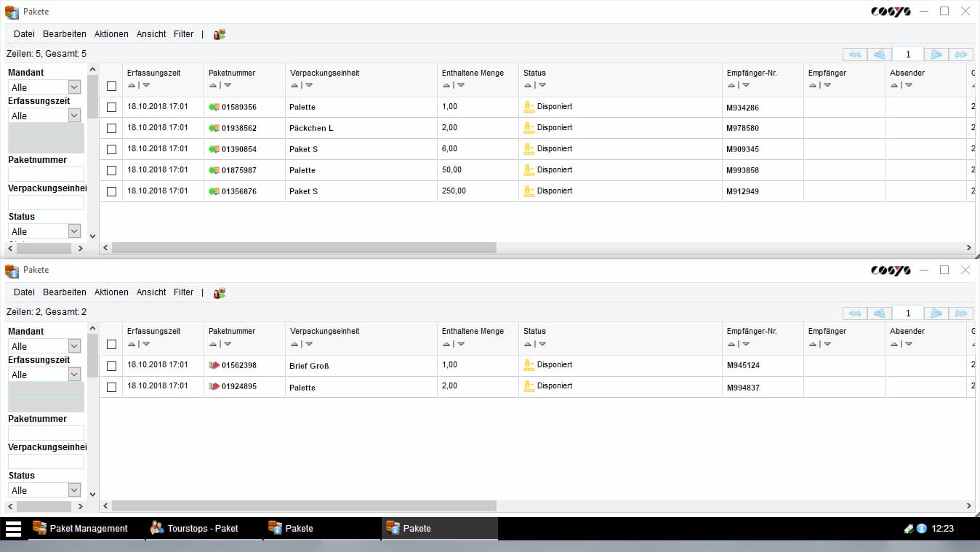Click the page number input showing 1
This screenshot has width=980, height=552.
pos(907,54)
